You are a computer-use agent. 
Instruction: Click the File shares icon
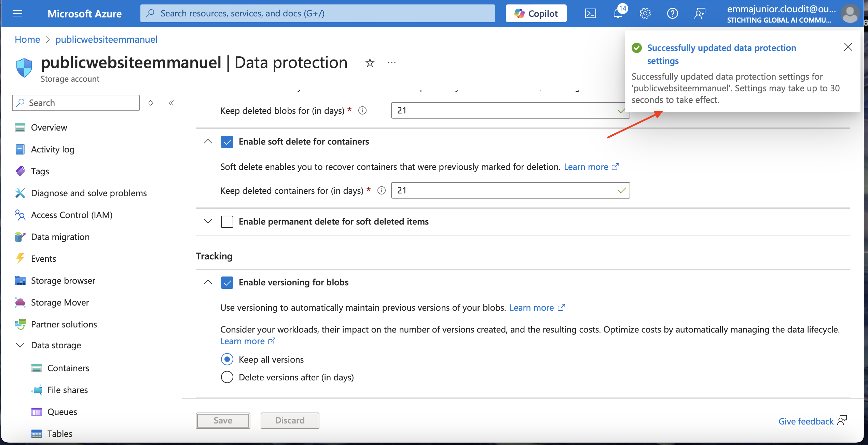tap(37, 390)
